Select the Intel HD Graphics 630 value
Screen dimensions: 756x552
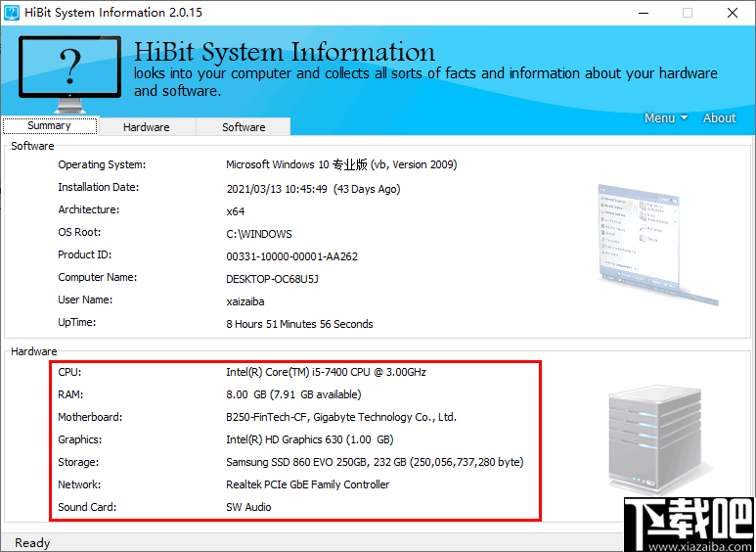pyautogui.click(x=309, y=439)
